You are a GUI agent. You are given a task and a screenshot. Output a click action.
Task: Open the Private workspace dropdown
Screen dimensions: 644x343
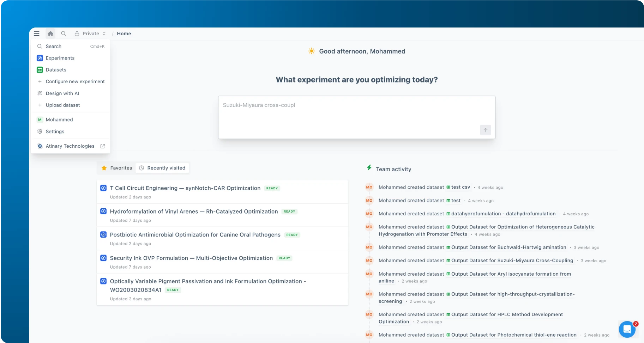pos(90,33)
